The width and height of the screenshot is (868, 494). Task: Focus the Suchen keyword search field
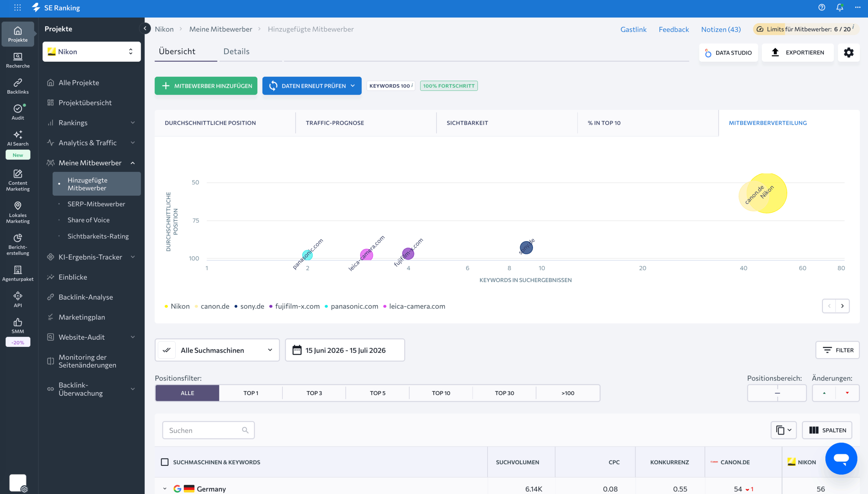208,430
